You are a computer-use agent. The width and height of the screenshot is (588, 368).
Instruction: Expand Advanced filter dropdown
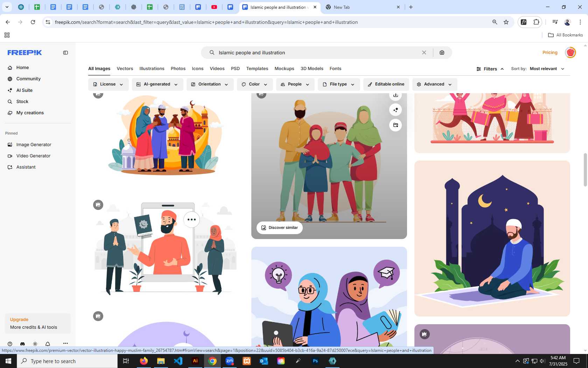[x=435, y=84]
